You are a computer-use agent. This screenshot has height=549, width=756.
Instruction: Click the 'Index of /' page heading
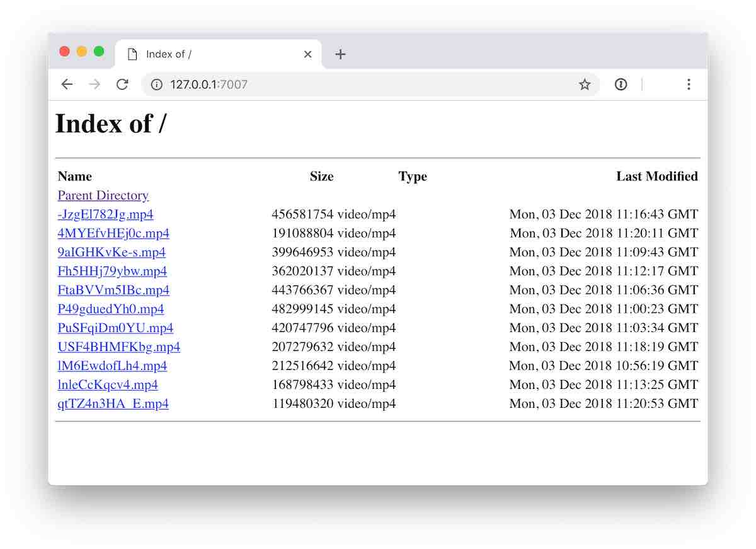tap(111, 123)
